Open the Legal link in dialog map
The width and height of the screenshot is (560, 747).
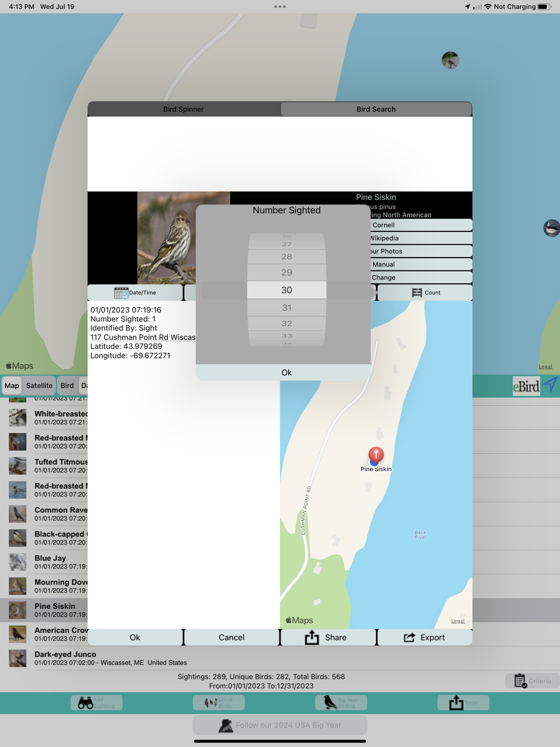pyautogui.click(x=458, y=621)
